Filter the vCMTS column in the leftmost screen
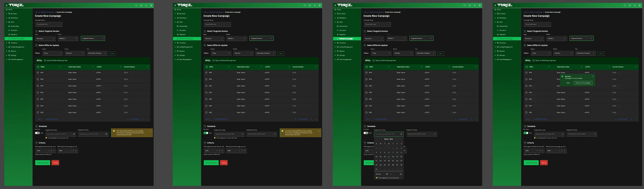 tap(121, 67)
